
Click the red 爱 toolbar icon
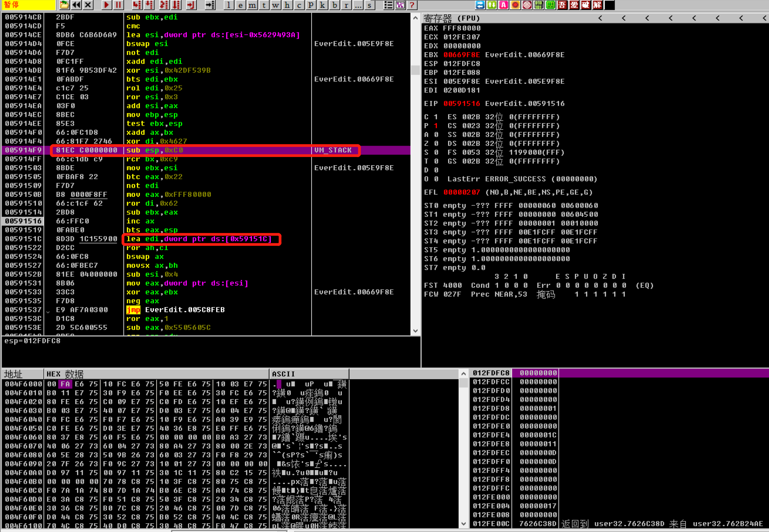point(574,5)
